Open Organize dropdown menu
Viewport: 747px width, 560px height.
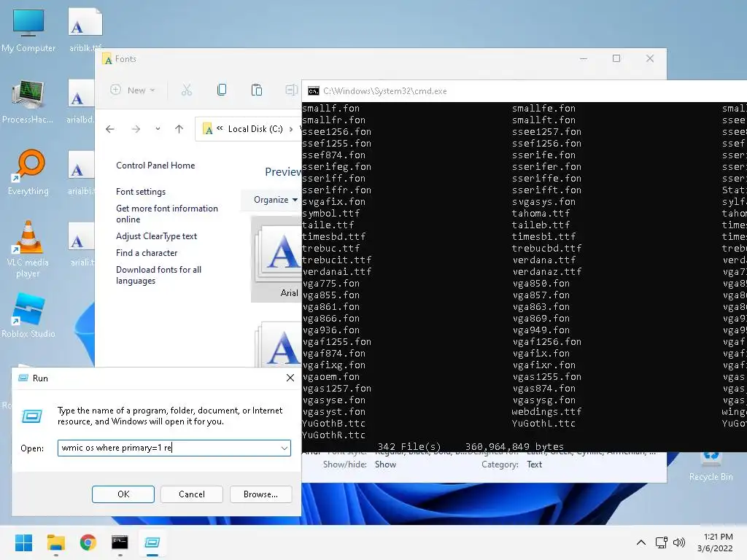pyautogui.click(x=275, y=200)
